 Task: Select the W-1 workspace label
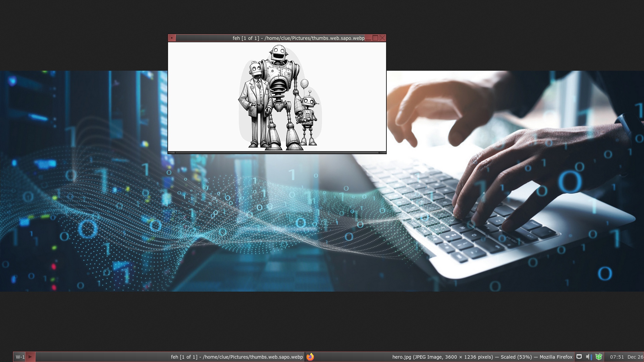pyautogui.click(x=20, y=357)
